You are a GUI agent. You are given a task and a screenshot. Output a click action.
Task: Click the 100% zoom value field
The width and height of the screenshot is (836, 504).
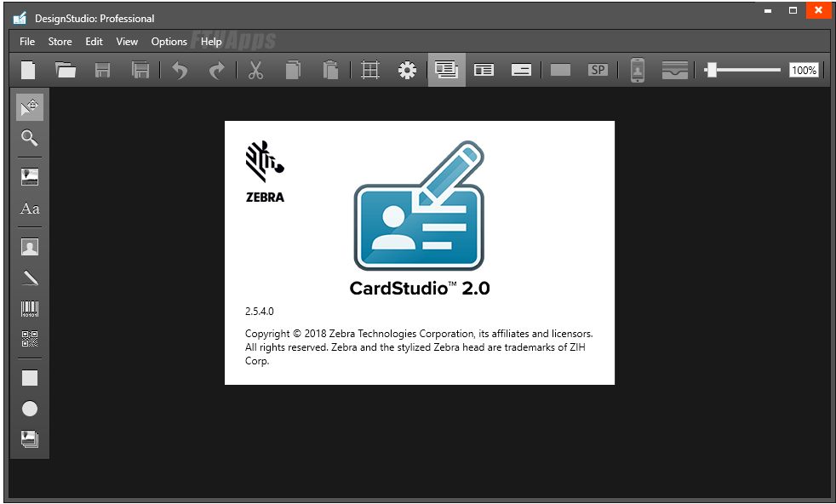pyautogui.click(x=804, y=70)
